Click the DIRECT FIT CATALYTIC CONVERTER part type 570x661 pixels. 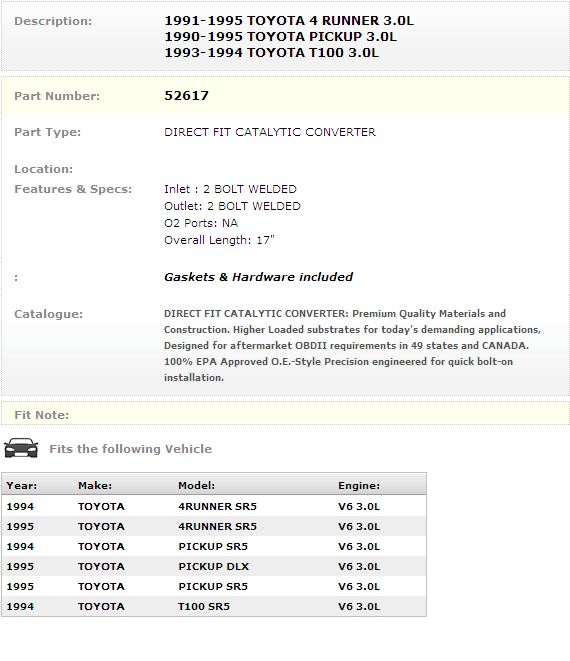[270, 132]
